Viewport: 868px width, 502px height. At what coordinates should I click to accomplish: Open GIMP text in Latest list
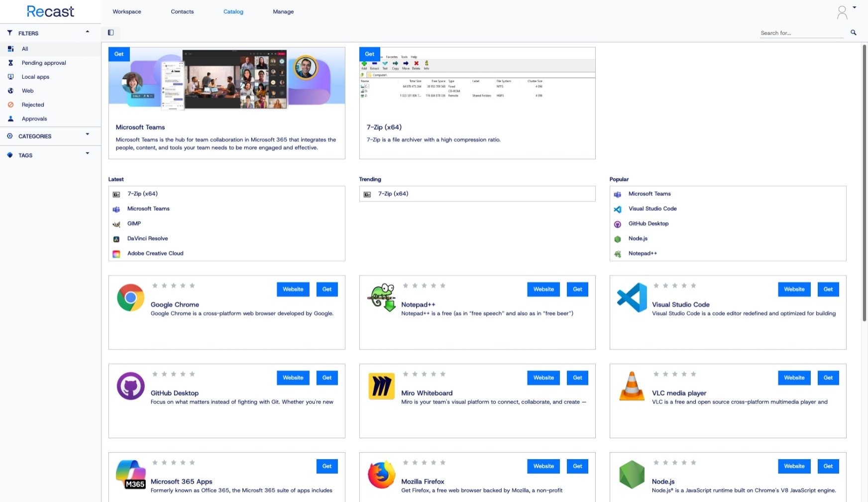(134, 224)
